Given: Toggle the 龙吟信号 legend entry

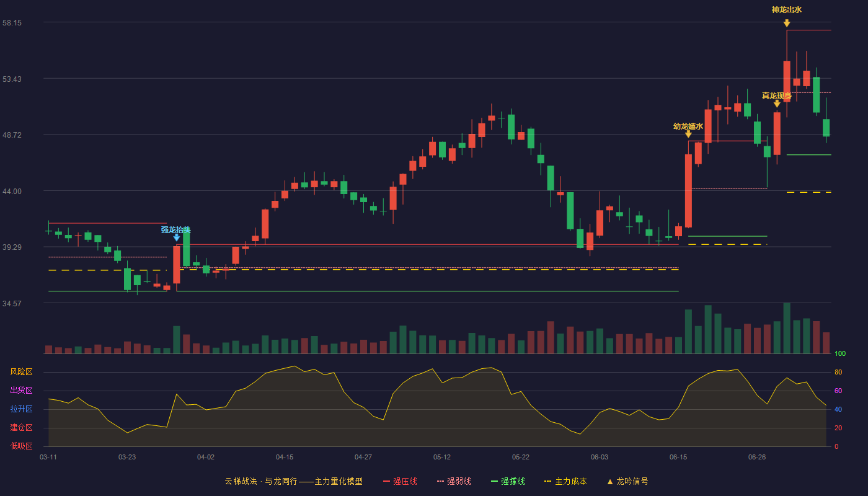Looking at the screenshot, I should click(627, 481).
